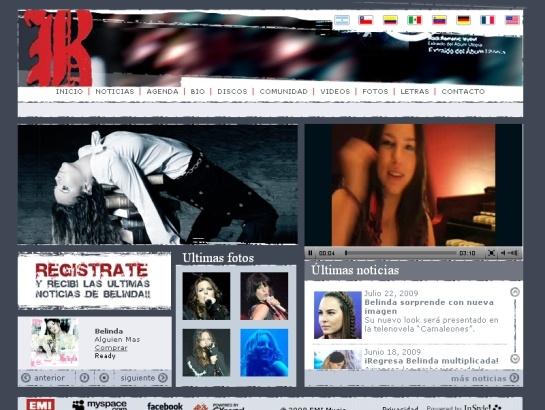Click the Últimas noticias heading
This screenshot has height=410, width=545.
click(355, 270)
